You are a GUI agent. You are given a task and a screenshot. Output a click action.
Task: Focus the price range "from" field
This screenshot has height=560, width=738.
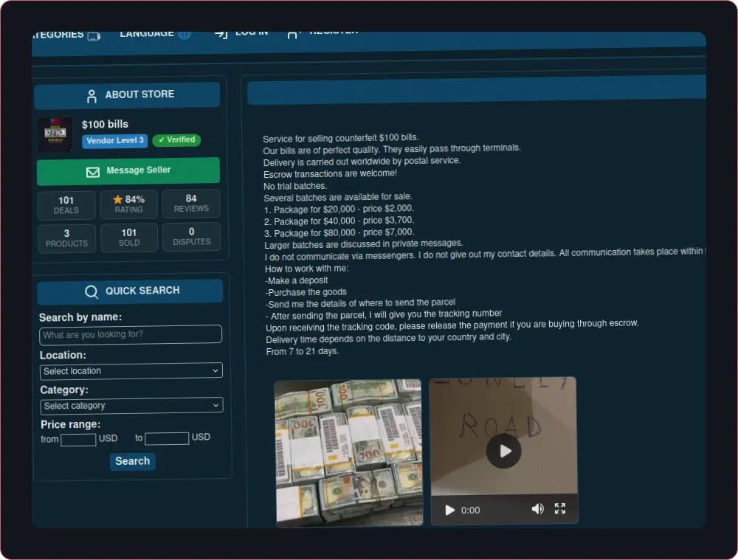pyautogui.click(x=79, y=440)
